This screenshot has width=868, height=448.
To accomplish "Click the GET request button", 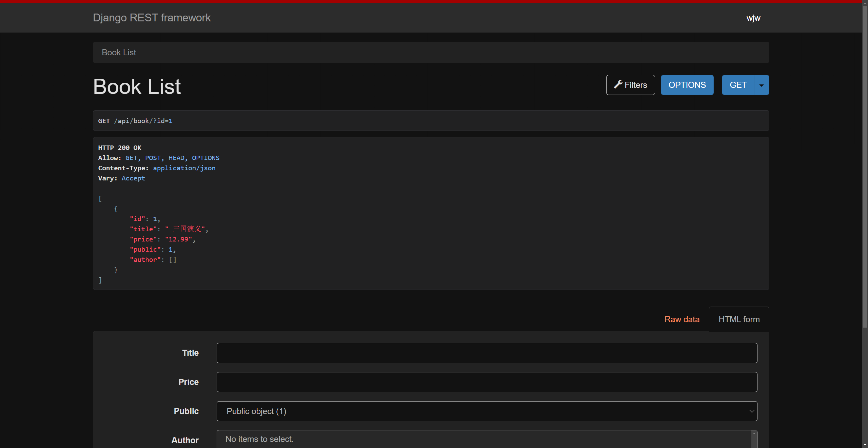I will tap(738, 85).
